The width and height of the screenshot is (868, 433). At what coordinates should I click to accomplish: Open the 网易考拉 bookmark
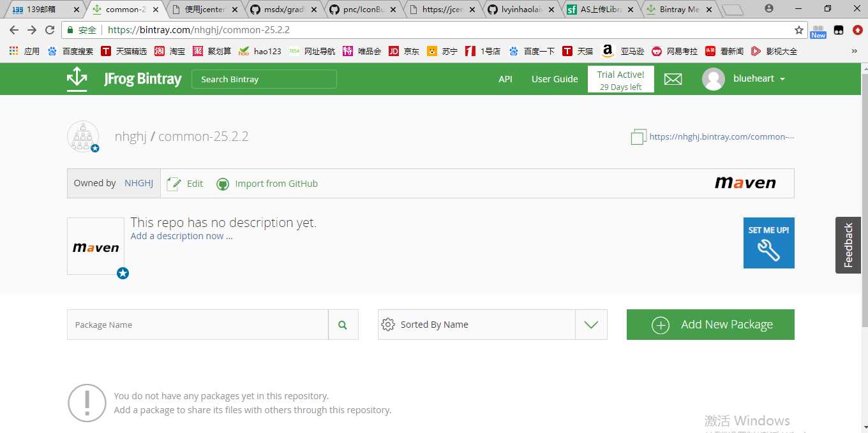674,51
